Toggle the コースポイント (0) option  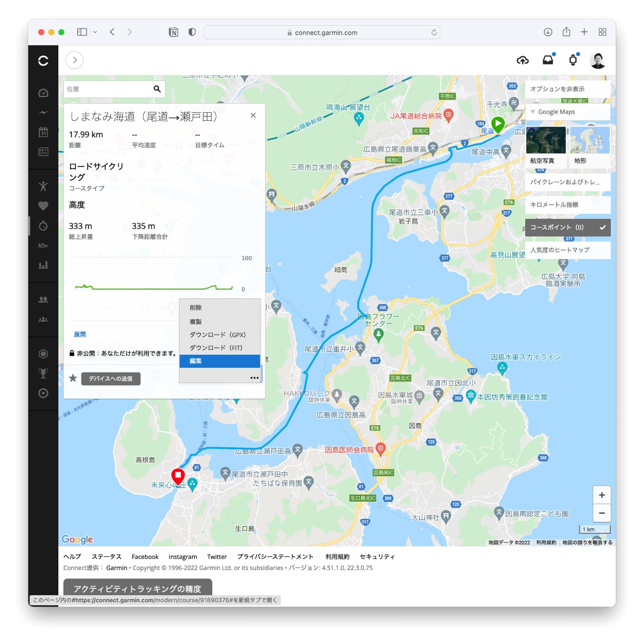pyautogui.click(x=568, y=227)
